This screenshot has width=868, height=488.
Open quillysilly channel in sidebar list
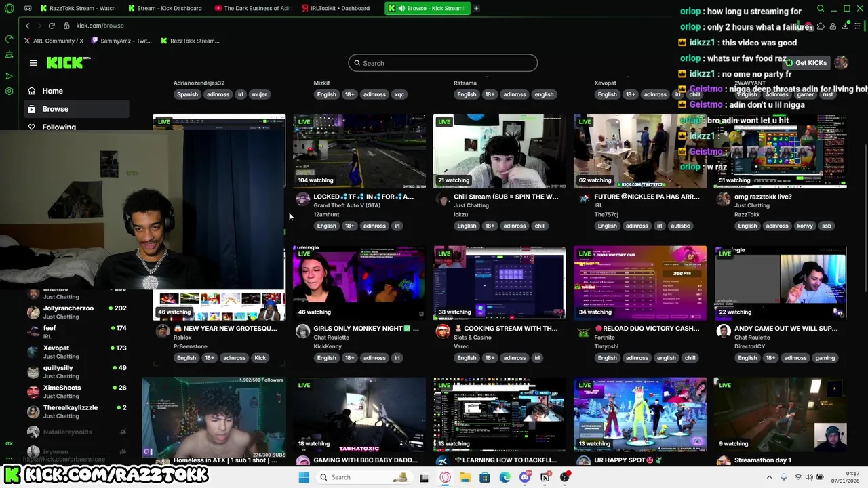click(x=76, y=371)
